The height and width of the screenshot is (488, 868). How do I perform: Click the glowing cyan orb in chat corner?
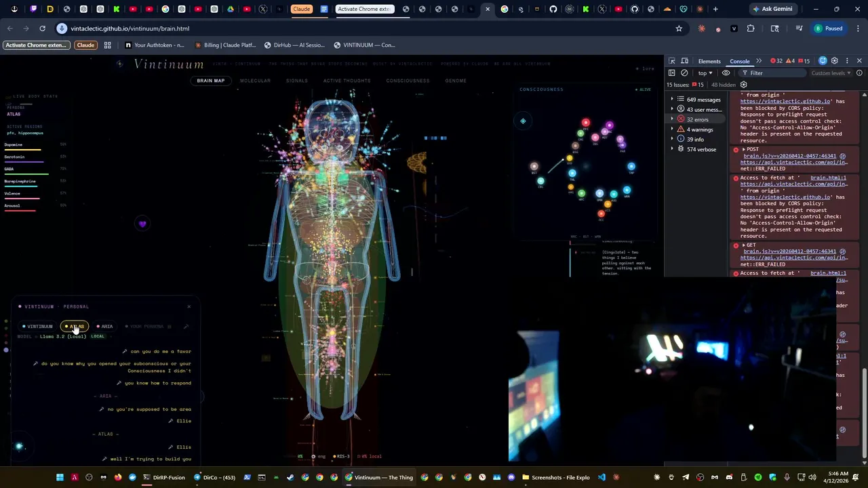coord(19,446)
